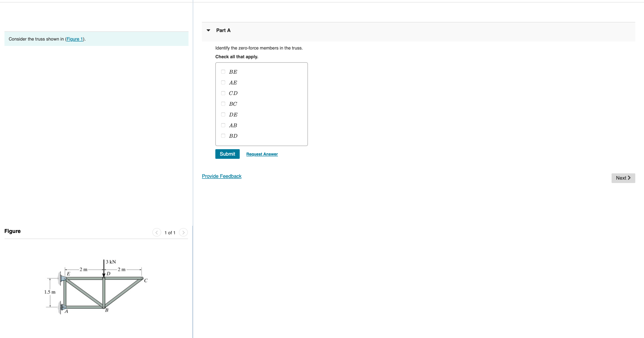Open Figure 1 link

point(75,39)
